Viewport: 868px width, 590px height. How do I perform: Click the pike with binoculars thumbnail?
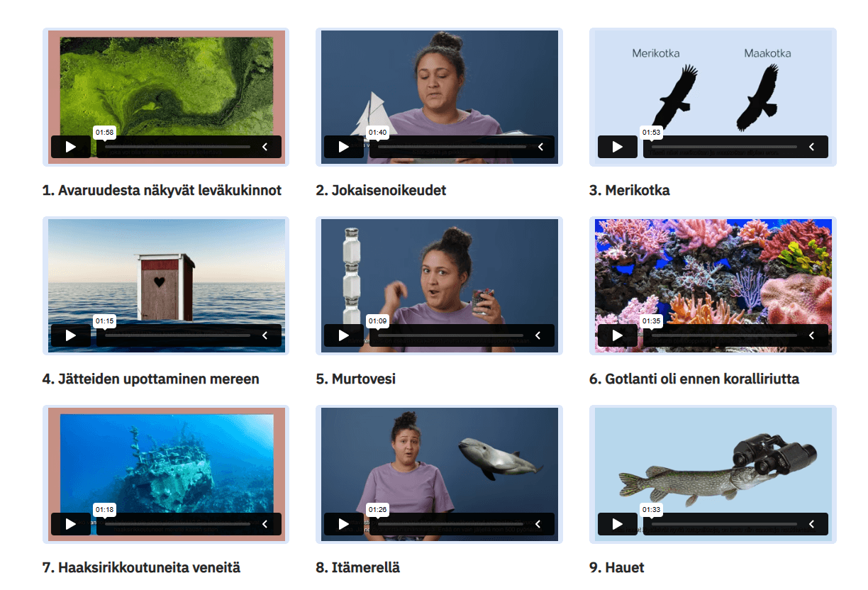pyautogui.click(x=713, y=474)
